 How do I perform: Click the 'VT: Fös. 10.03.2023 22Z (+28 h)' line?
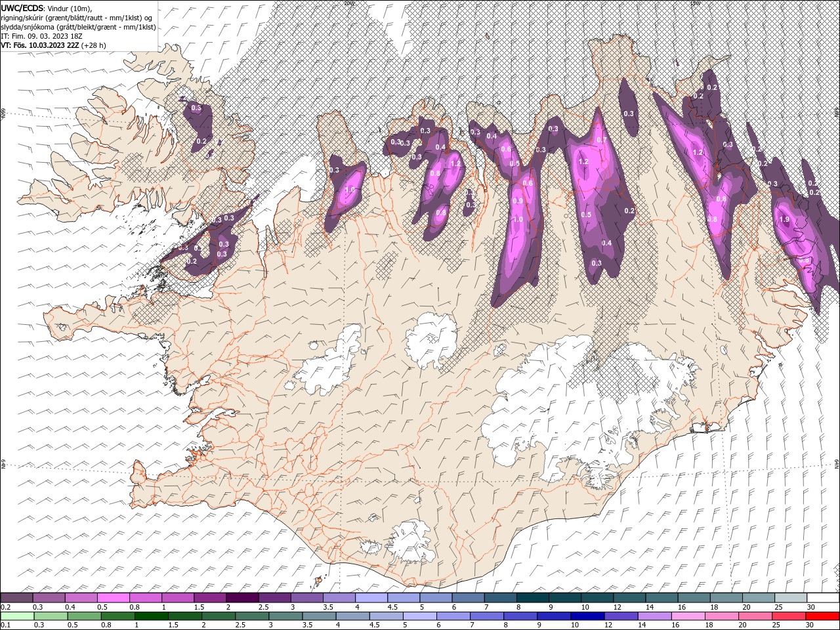click(x=54, y=45)
